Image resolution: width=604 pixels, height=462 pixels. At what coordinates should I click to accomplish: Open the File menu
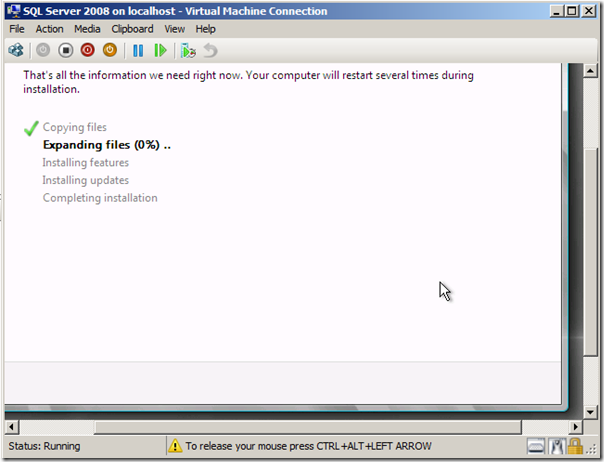pyautogui.click(x=17, y=29)
